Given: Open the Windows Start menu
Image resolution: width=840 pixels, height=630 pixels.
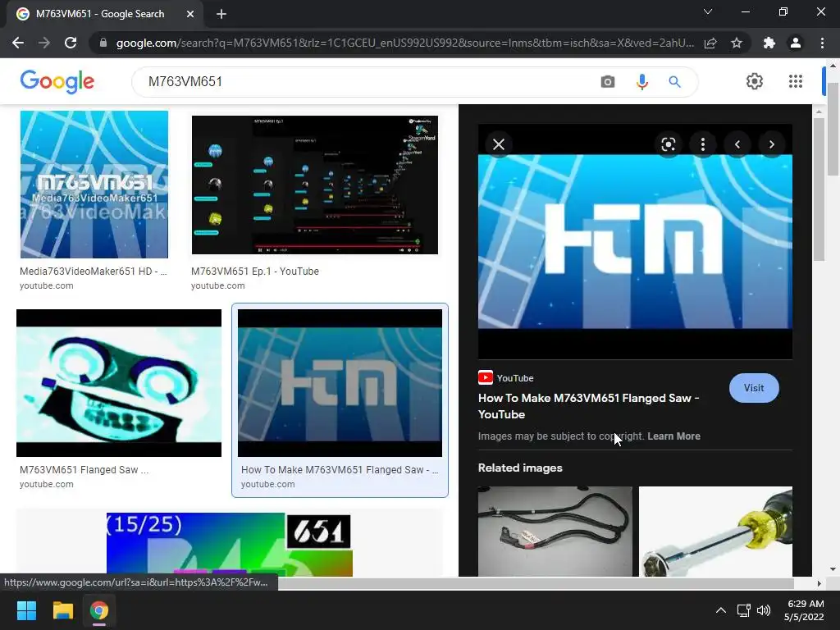Looking at the screenshot, I should [x=26, y=610].
